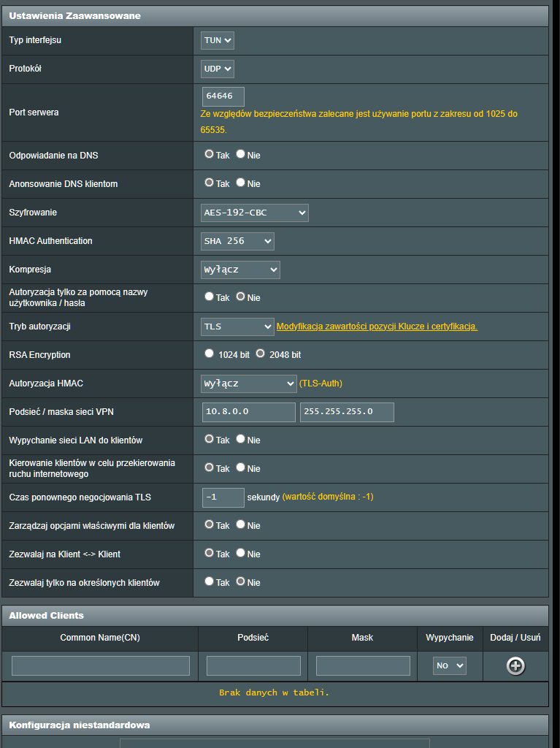This screenshot has height=748, width=560.
Task: Select Tak for Anonsowanie DNS klientom
Action: coord(209,183)
